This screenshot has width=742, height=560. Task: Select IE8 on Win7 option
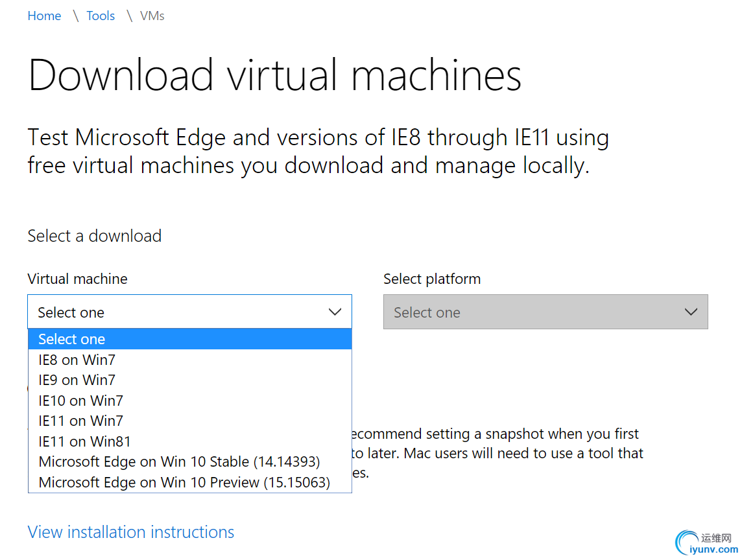point(77,360)
